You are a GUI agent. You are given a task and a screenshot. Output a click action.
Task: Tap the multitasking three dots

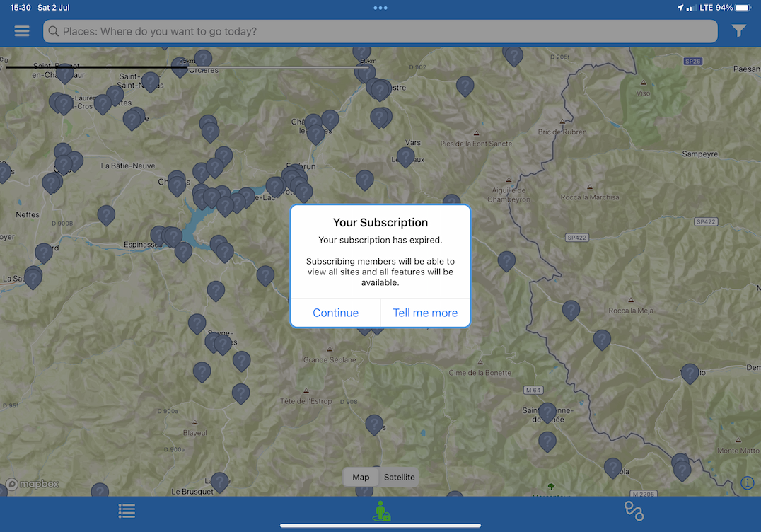pos(380,8)
